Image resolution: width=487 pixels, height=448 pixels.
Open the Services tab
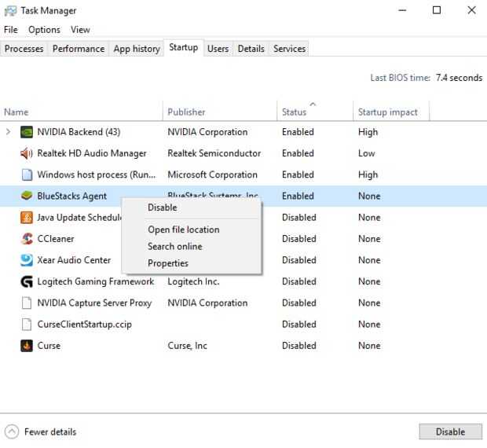click(289, 49)
